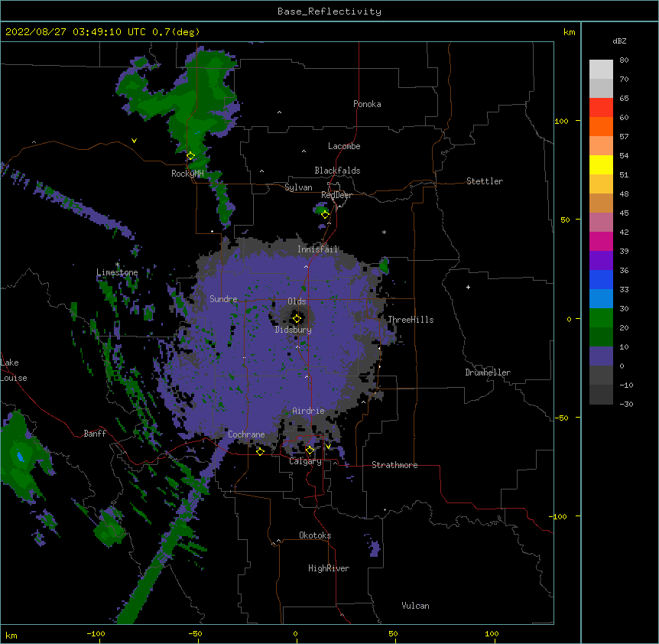Viewport: 659px width, 644px height.
Task: Click the yellow diamond marker south of RedDeer
Action: coord(326,215)
